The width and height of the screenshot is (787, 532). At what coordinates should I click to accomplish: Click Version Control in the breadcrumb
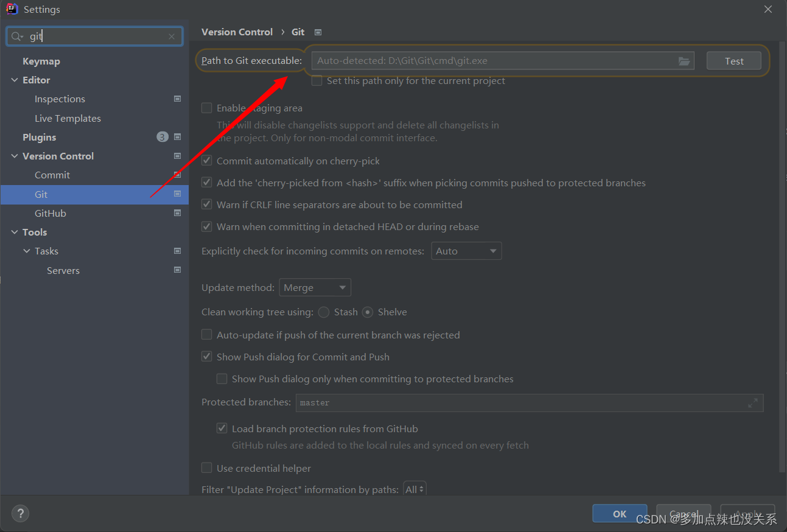pyautogui.click(x=237, y=32)
